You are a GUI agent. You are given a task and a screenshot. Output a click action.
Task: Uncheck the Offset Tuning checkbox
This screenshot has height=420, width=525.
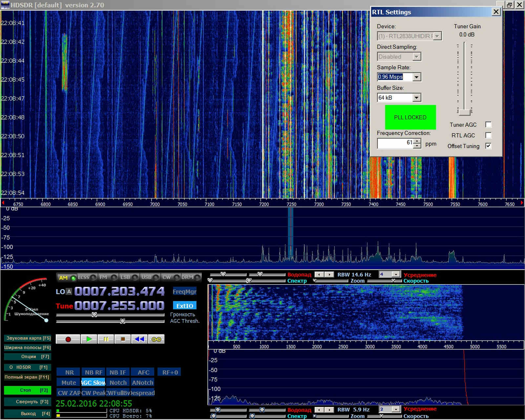tap(488, 146)
